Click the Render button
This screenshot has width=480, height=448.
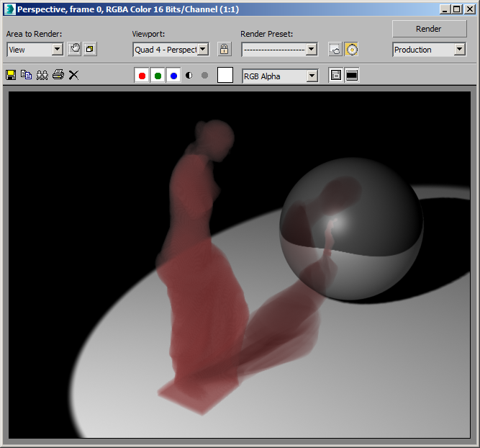coord(429,29)
